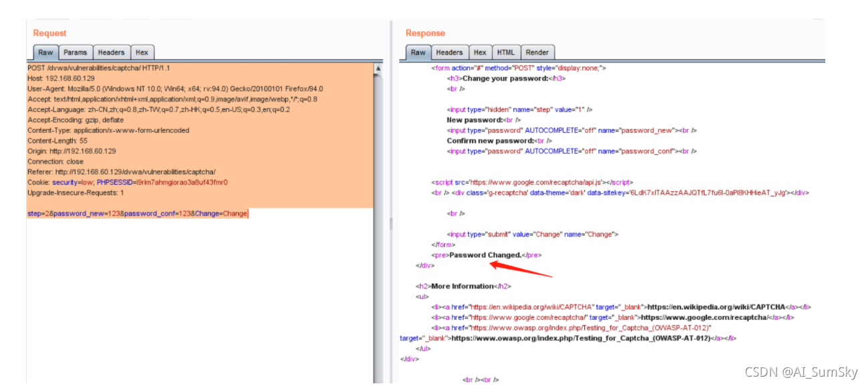Click the Accept-Language header line
The image size is (868, 386).
point(159,110)
